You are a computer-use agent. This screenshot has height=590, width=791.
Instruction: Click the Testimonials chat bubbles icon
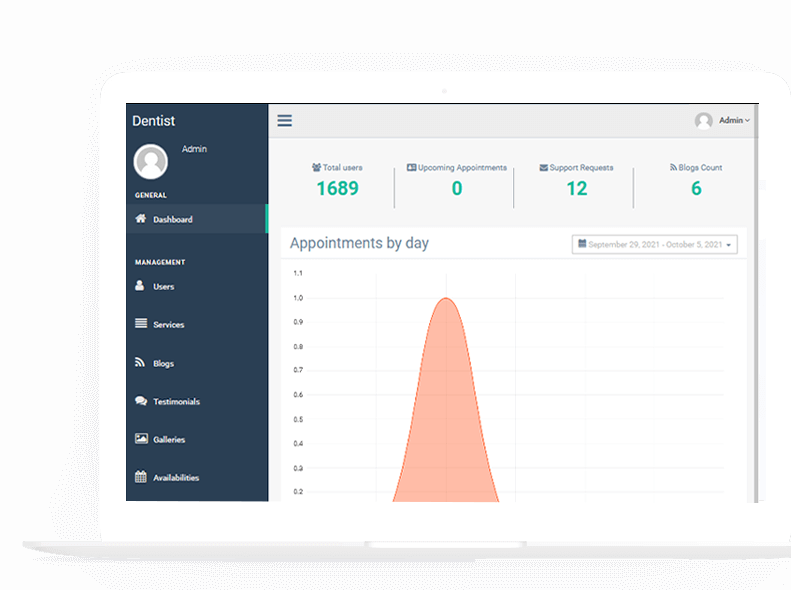pyautogui.click(x=141, y=401)
